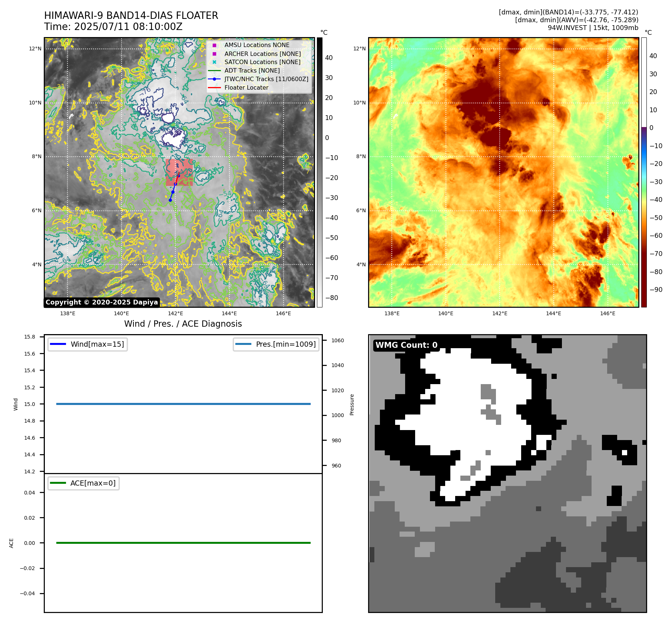Click the rainbow temperature colorbar beside right map

(x=644, y=172)
